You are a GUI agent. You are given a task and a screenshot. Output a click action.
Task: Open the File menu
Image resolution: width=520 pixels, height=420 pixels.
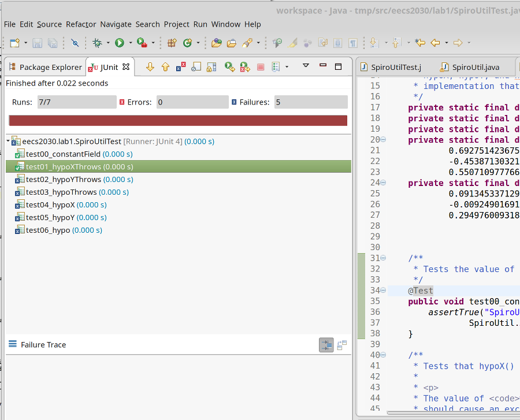pyautogui.click(x=10, y=24)
